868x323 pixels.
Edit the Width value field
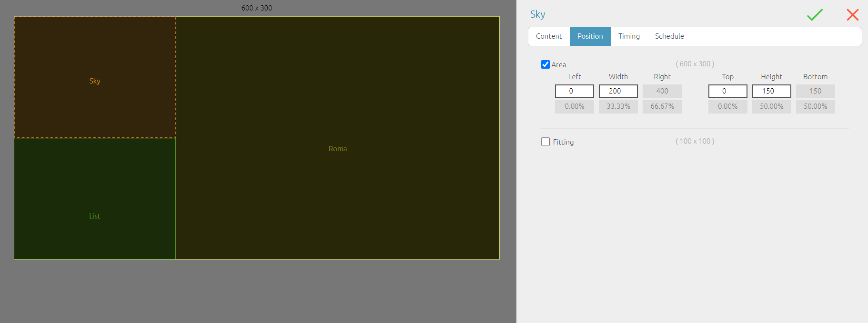618,91
